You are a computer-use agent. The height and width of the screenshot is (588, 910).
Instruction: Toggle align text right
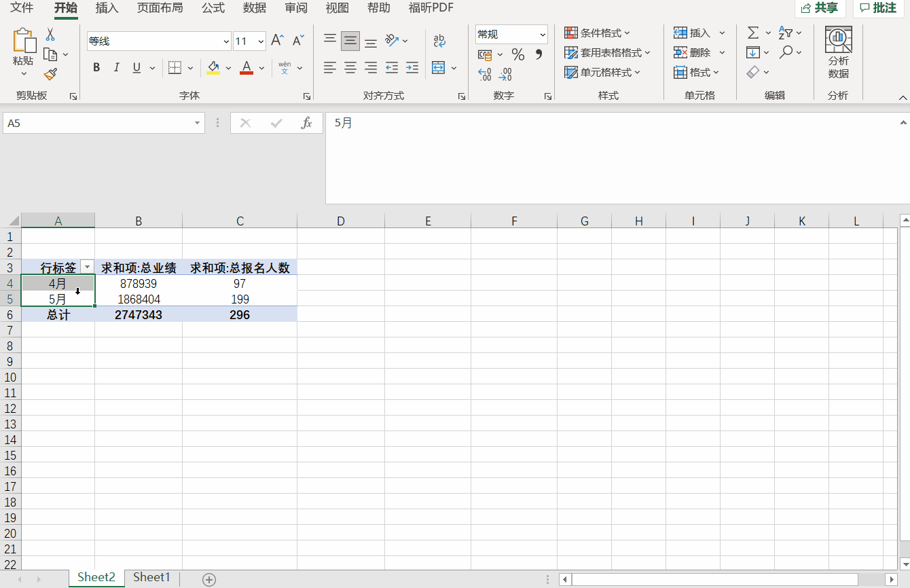tap(371, 67)
